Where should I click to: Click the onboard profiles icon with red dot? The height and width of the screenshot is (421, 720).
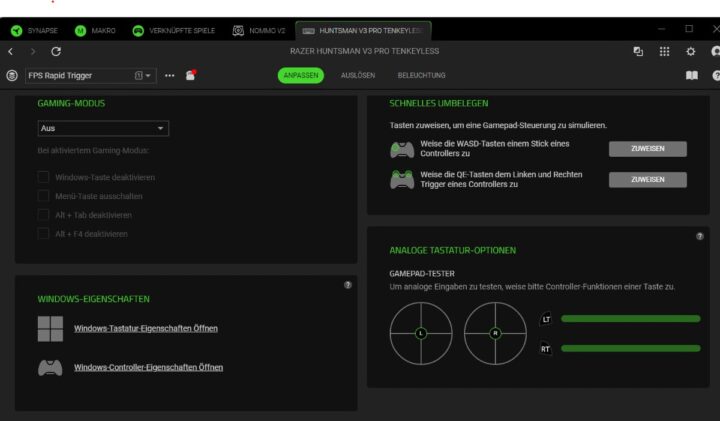coord(190,75)
